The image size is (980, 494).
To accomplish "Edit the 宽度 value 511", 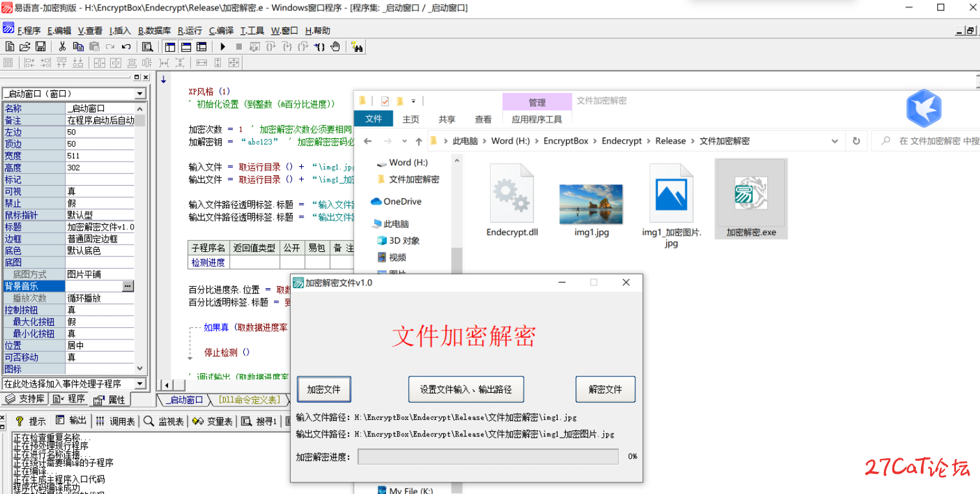I will point(100,156).
